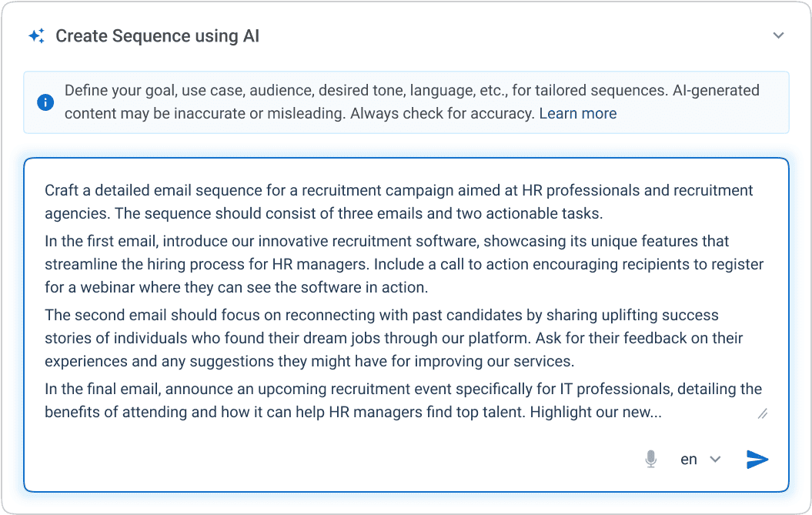Screen dimensions: 812x515
Task: Start voice input with the microphone icon
Action: pos(651,460)
